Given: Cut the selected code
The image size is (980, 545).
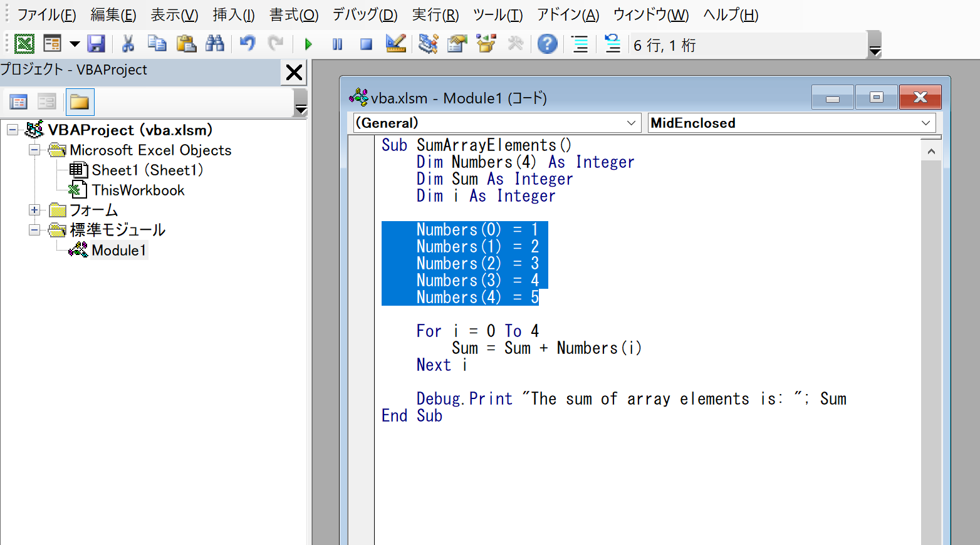Looking at the screenshot, I should 128,44.
